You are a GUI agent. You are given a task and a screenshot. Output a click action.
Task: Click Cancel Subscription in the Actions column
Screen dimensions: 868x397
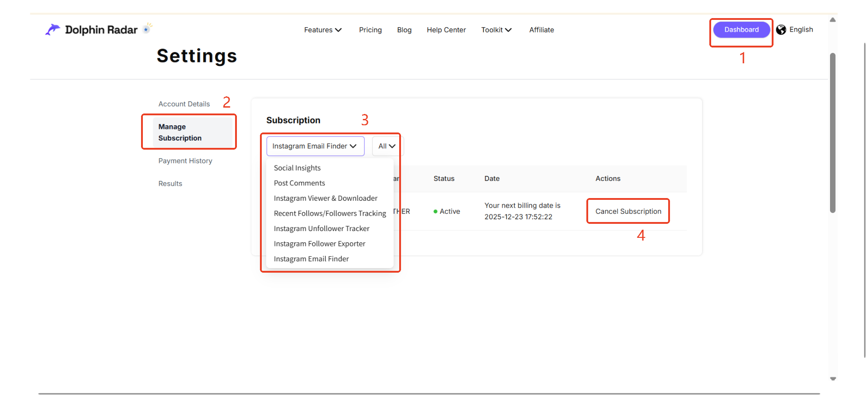pos(628,211)
